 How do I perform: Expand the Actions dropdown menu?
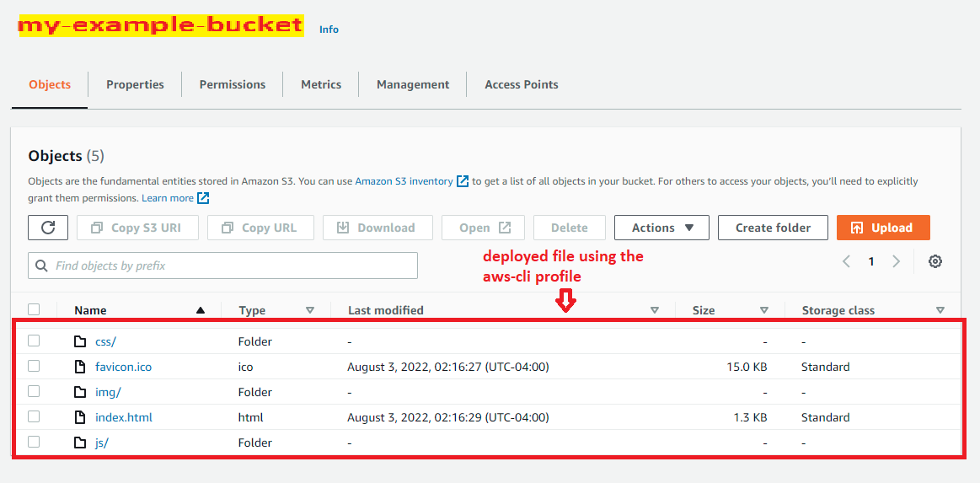[661, 228]
